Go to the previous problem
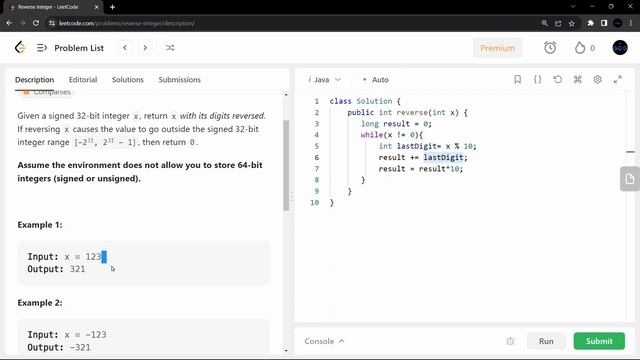This screenshot has height=360, width=640. [125, 48]
